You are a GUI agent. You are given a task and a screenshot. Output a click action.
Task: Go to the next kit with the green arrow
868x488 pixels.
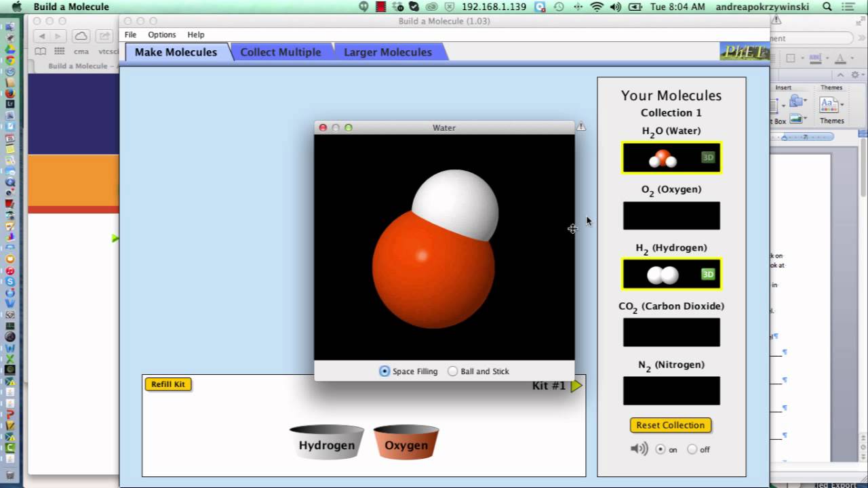(576, 386)
